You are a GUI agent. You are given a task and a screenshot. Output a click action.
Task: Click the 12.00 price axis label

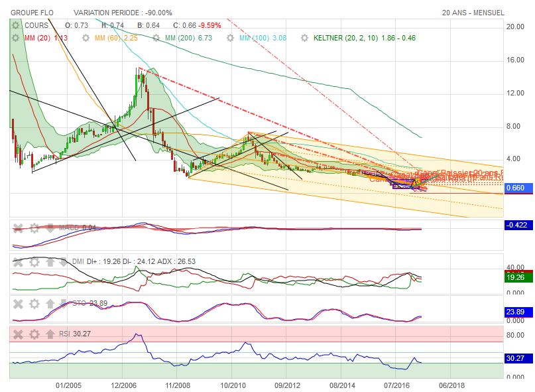515,93
